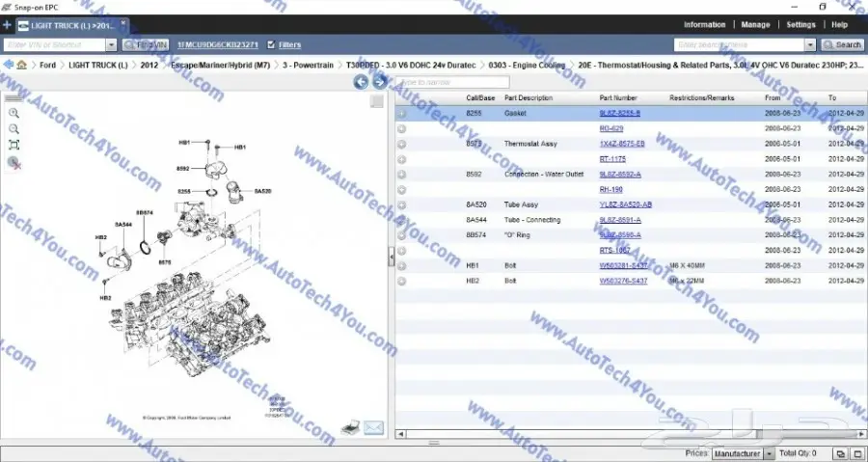Viewport: 868px width, 462px height.
Task: Click the left arrow of the horizontal scrollbar
Action: 401,434
